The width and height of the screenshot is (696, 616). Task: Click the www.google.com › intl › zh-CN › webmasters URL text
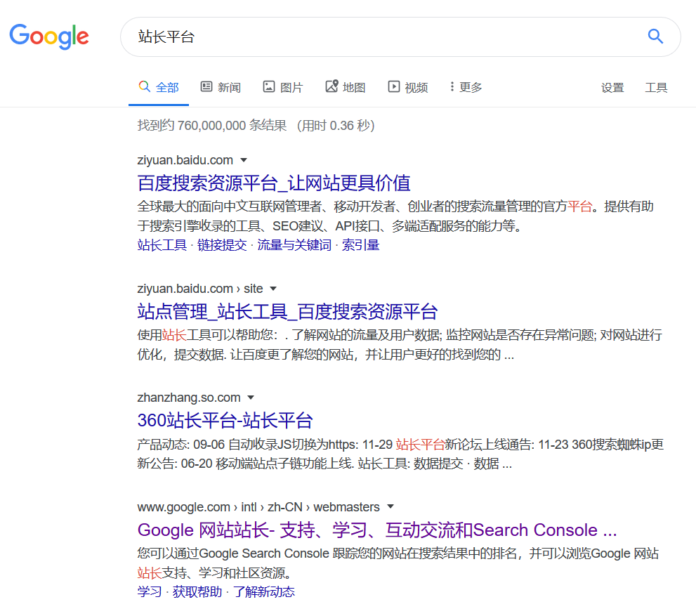point(258,507)
